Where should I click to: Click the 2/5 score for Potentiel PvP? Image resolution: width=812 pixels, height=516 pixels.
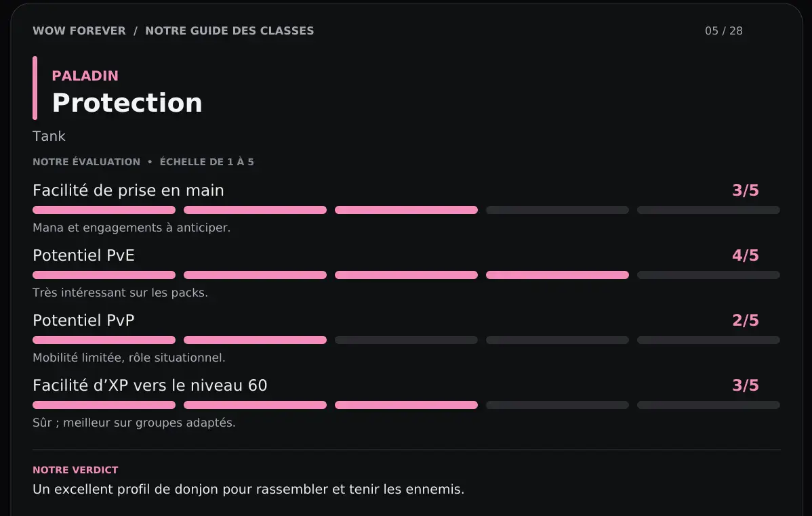[x=745, y=320]
